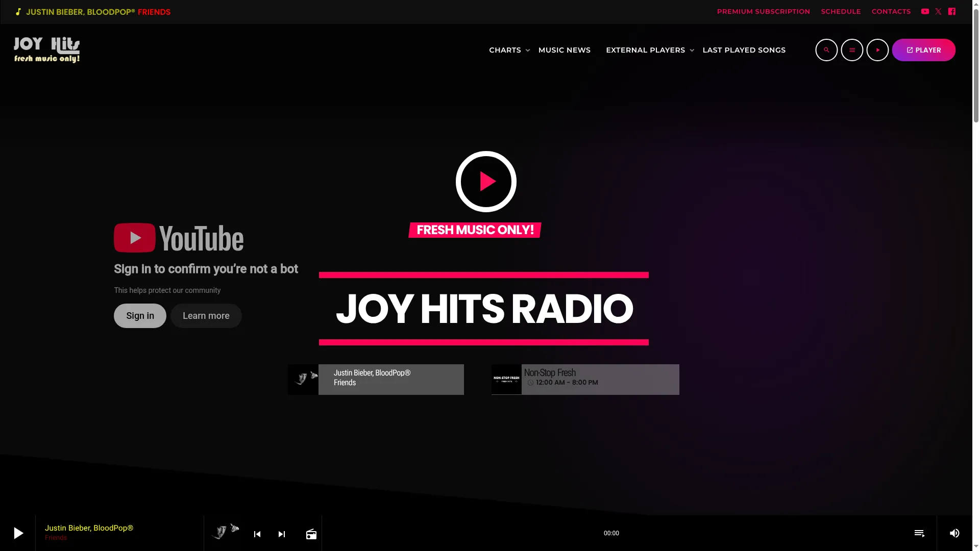980x551 pixels.
Task: Click the top ticker Justin Bieber Friends text
Action: click(98, 12)
